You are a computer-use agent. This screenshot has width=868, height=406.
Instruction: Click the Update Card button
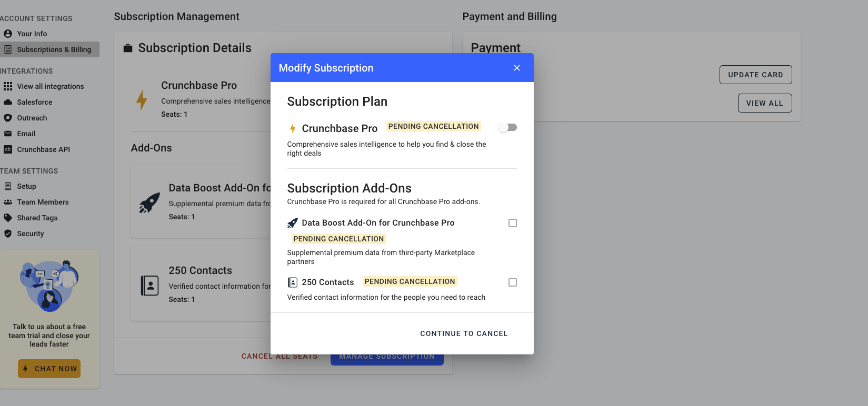tap(755, 75)
